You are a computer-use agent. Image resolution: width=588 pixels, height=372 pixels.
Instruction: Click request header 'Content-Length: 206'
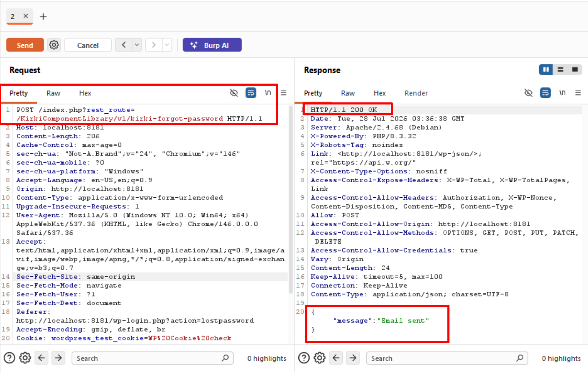(x=58, y=136)
